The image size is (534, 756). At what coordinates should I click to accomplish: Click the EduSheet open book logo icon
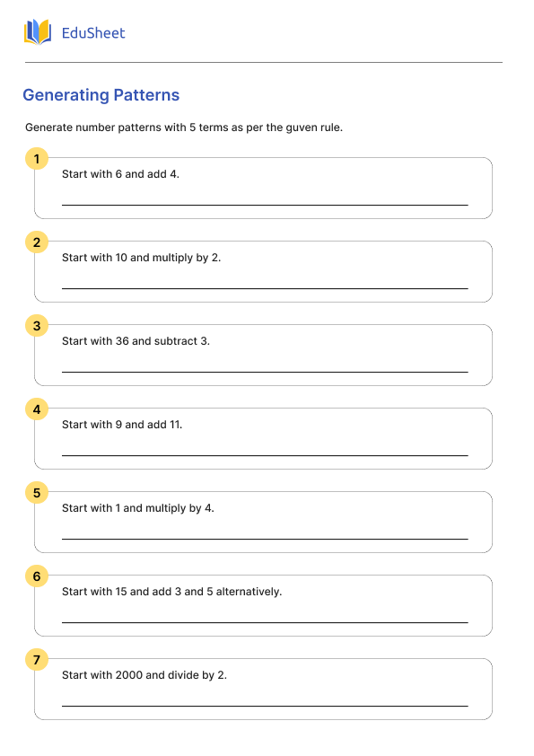38,32
